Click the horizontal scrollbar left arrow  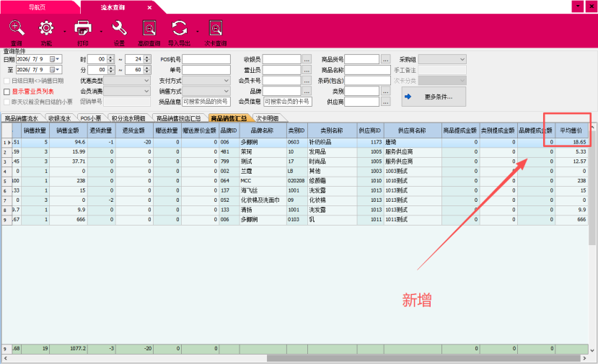click(5, 358)
